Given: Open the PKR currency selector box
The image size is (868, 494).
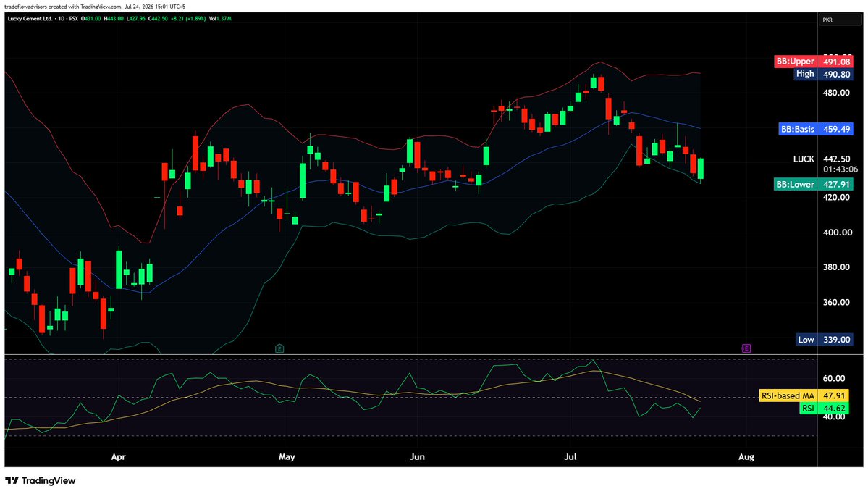Looking at the screenshot, I should 840,20.
